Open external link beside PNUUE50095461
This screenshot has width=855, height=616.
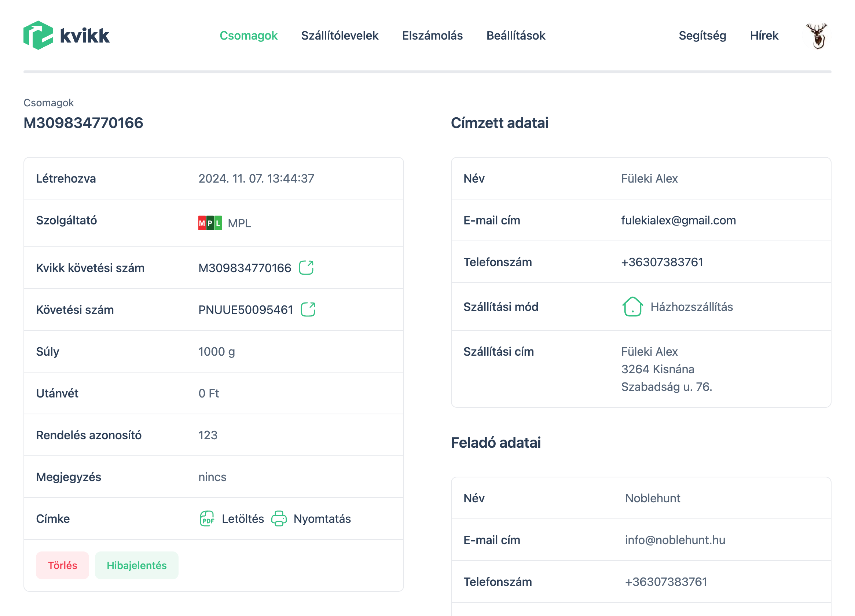(x=308, y=309)
